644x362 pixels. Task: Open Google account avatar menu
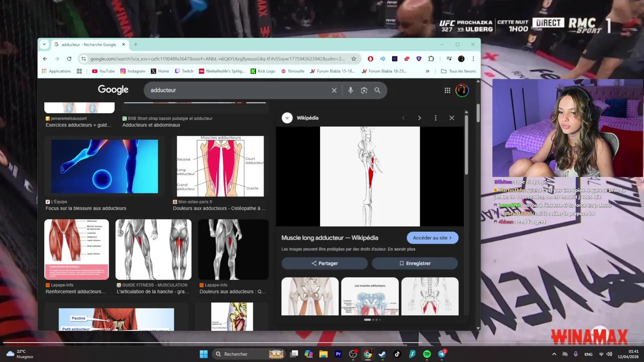(x=462, y=90)
